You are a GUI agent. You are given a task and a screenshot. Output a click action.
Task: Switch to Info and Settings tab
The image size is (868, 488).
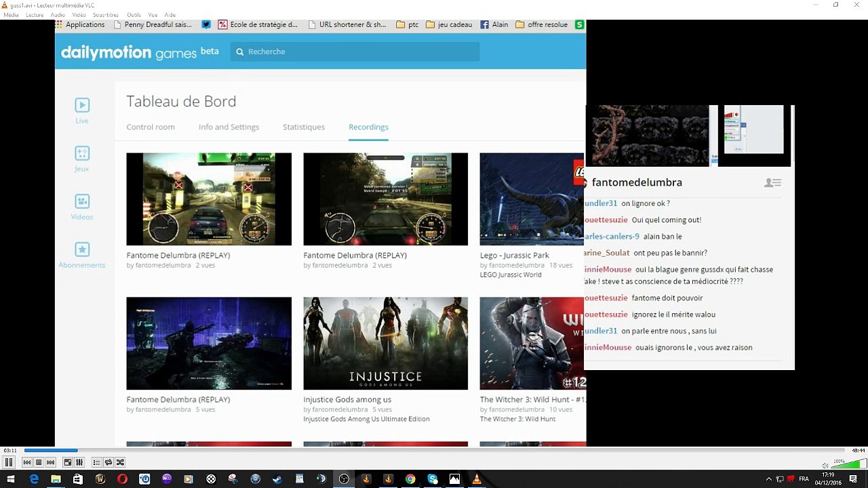tap(229, 127)
